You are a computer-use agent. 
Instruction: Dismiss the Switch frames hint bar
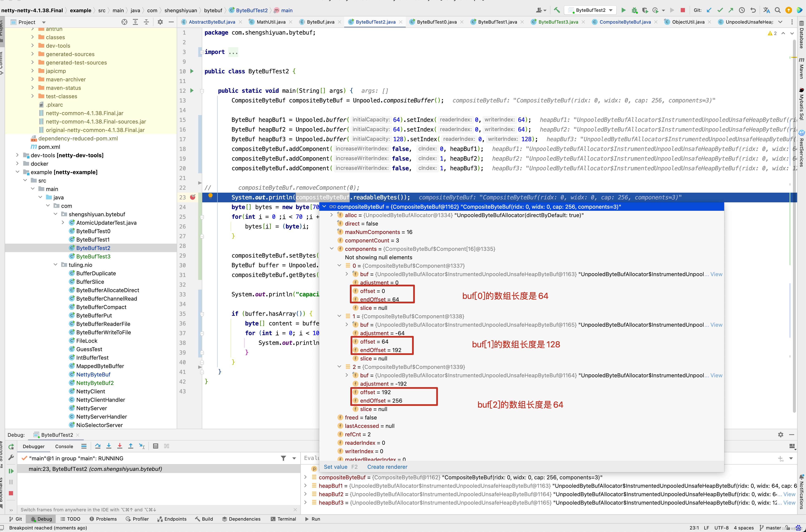[295, 510]
